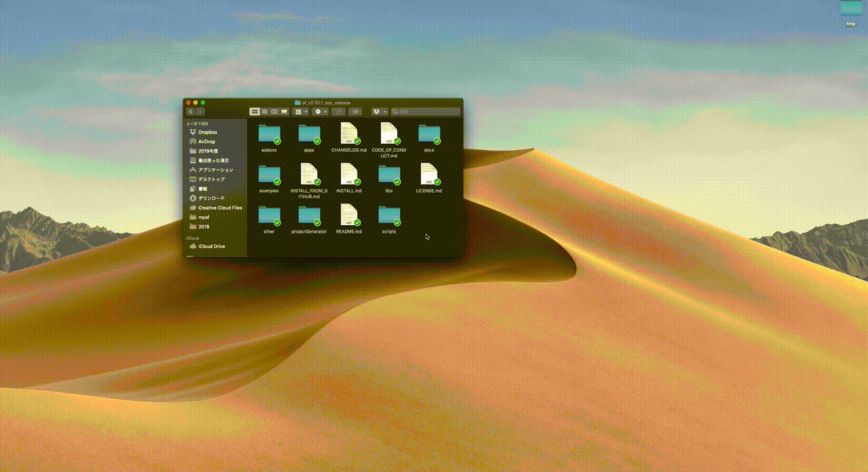Screen dimensions: 868x472
Task: Expand the Dropbox toolbar dropdown
Action: [379, 111]
